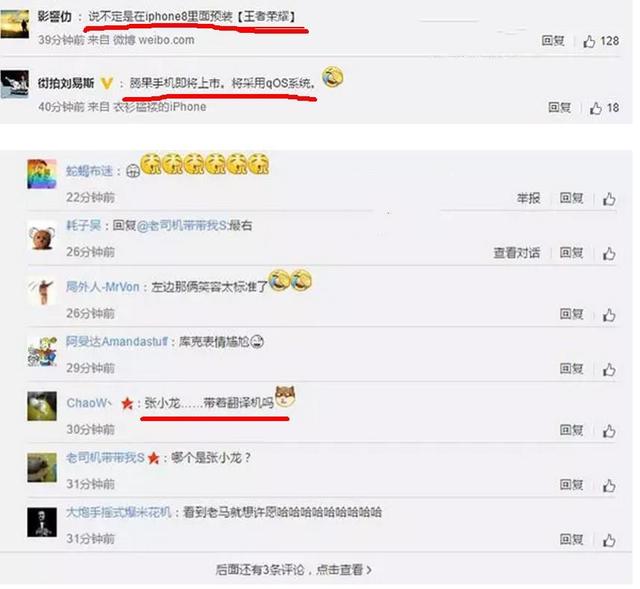
Task: Click 举报 on the 22分钟前 comment
Action: tap(529, 198)
